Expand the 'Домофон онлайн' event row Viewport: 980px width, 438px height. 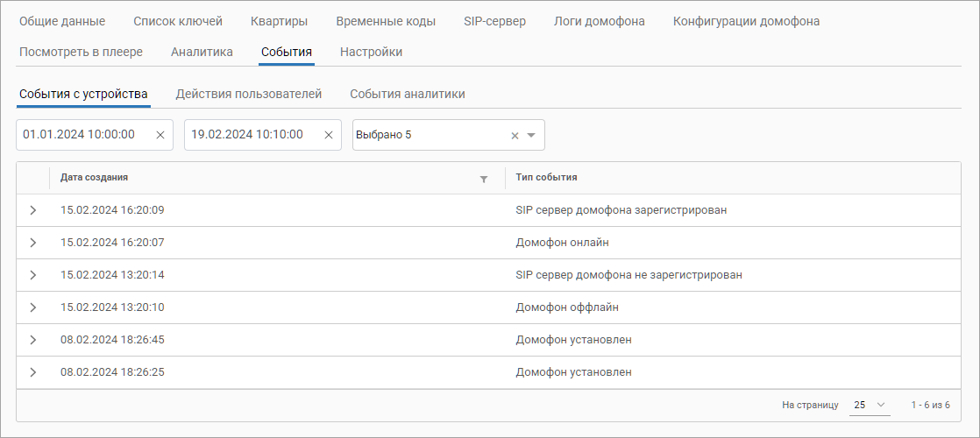[33, 243]
